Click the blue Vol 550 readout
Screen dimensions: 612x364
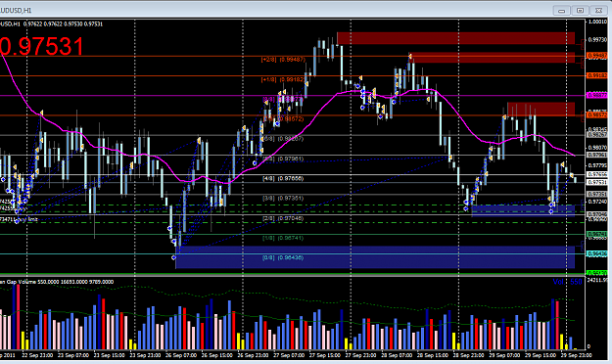click(567, 282)
